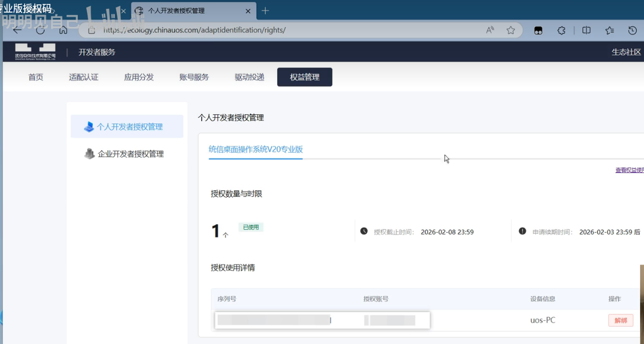This screenshot has width=644, height=344.
Task: Click the date 2026-02-08 23:59
Action: coord(447,232)
